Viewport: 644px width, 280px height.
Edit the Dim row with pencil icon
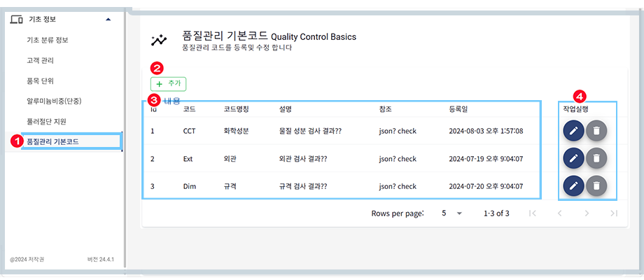click(x=573, y=186)
